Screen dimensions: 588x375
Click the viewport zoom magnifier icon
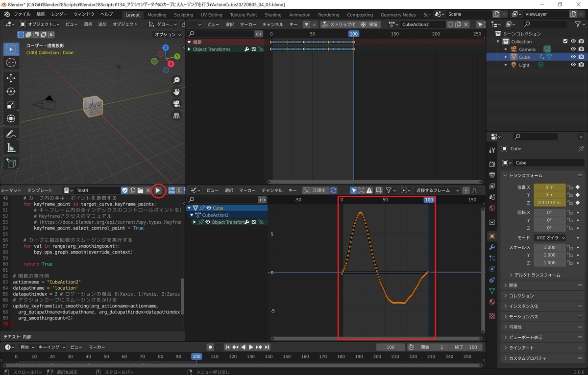point(176,80)
